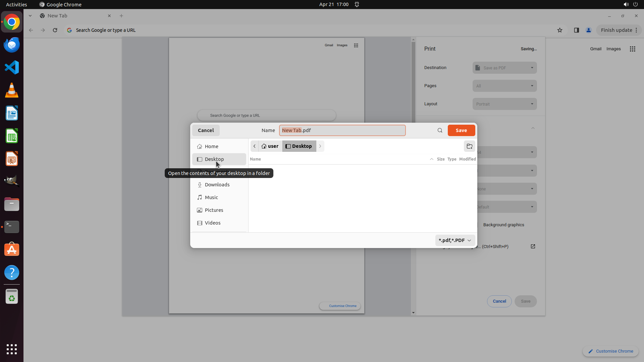Open Chrome side panel icon
The image size is (644, 362).
pyautogui.click(x=576, y=30)
